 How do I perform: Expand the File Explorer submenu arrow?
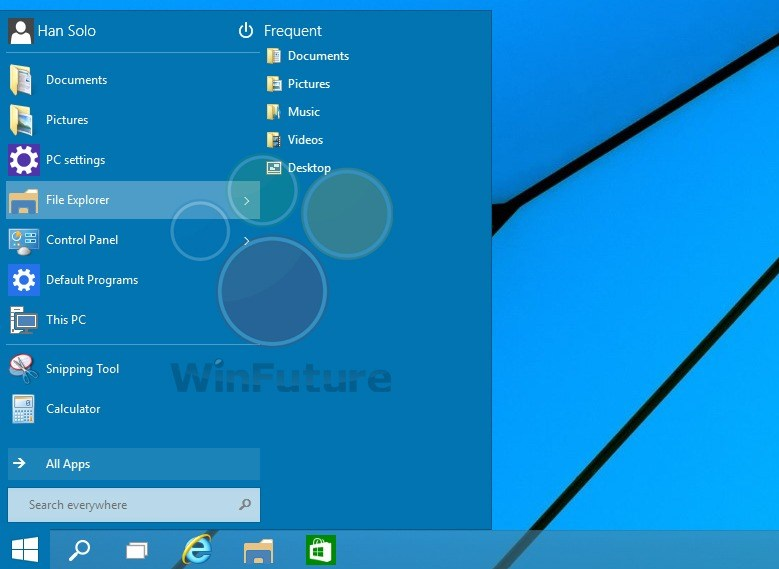coord(246,201)
